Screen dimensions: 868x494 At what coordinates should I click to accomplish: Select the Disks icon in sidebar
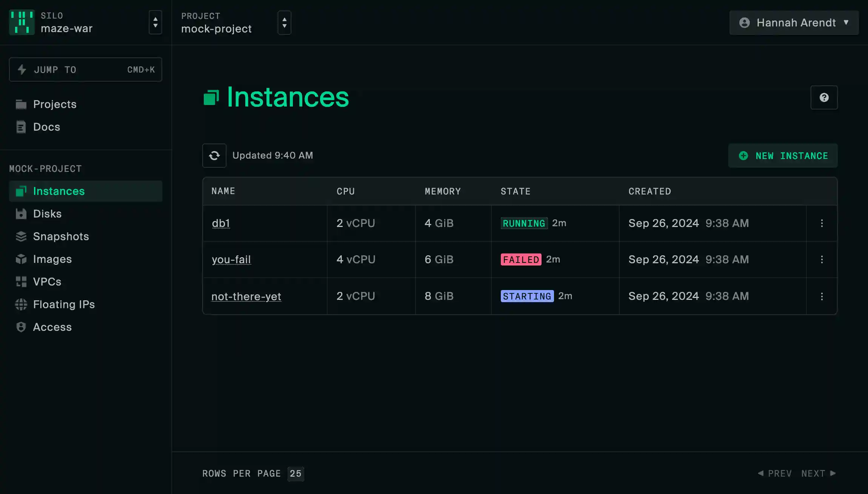tap(21, 213)
